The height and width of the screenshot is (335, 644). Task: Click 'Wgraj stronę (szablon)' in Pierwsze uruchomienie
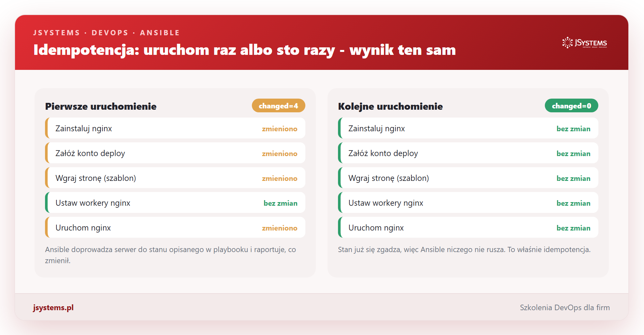[96, 178]
